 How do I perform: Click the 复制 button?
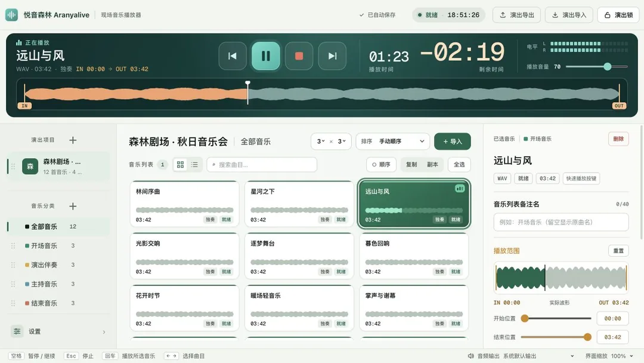coord(411,164)
